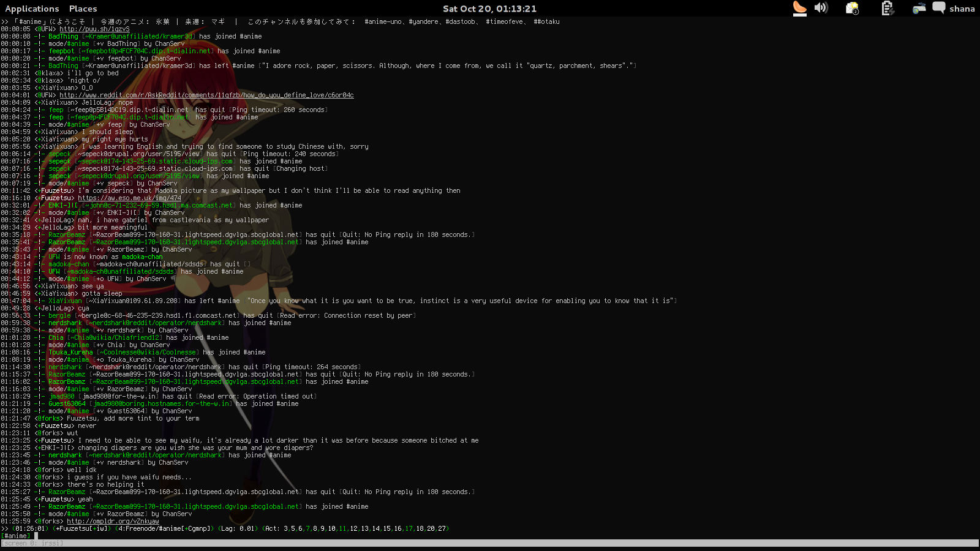This screenshot has height=551, width=980.
Task: Click the battery power status icon
Action: (x=886, y=8)
